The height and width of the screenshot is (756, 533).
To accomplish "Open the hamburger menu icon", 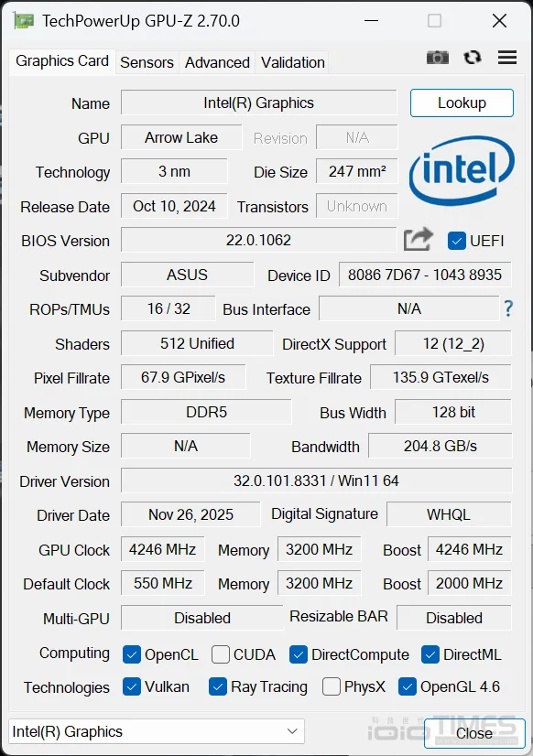I will [507, 58].
